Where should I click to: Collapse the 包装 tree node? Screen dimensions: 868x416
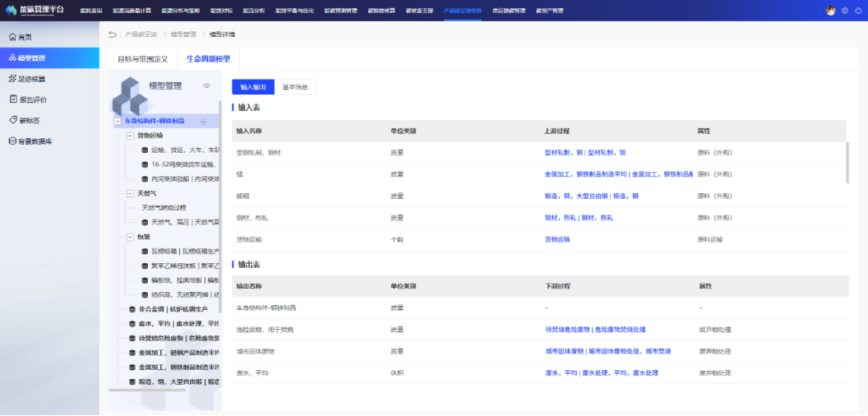[x=130, y=237]
